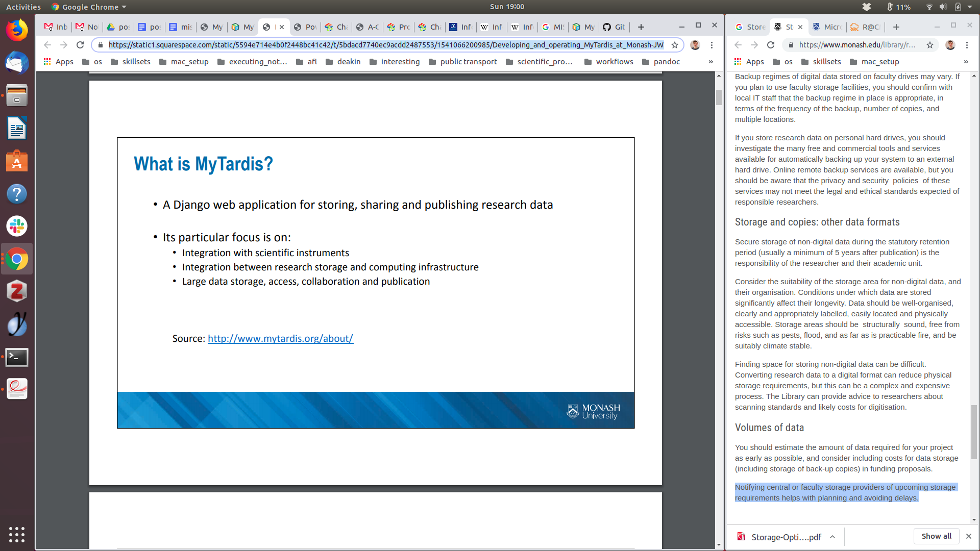Switch to the Git tab

tap(614, 27)
